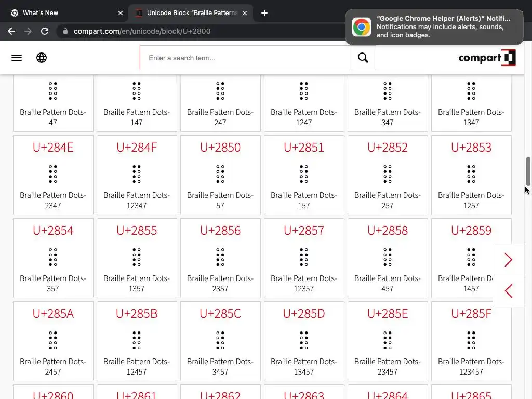Click the previous block left chevron

[x=508, y=291]
